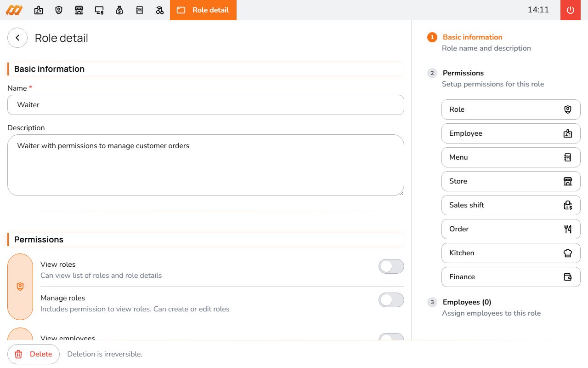This screenshot has height=368, width=588.
Task: Click the clock showing 14:11
Action: (538, 10)
